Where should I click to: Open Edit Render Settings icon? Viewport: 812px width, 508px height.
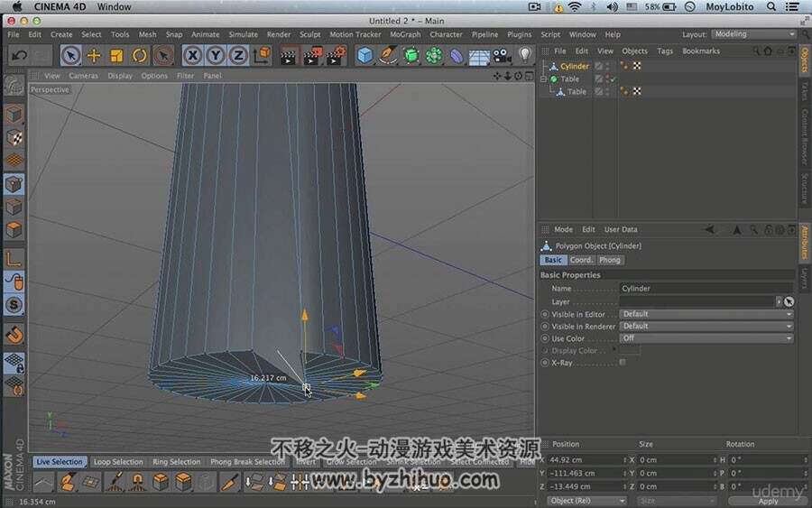335,55
